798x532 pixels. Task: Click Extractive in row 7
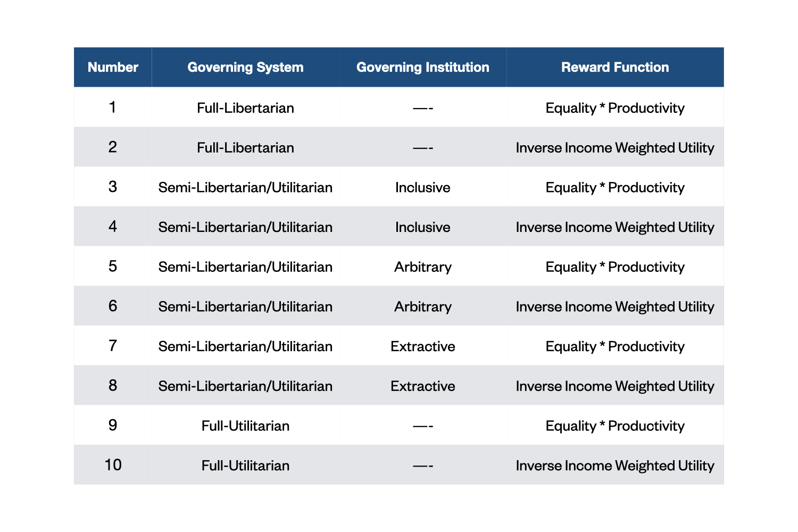[x=422, y=346]
